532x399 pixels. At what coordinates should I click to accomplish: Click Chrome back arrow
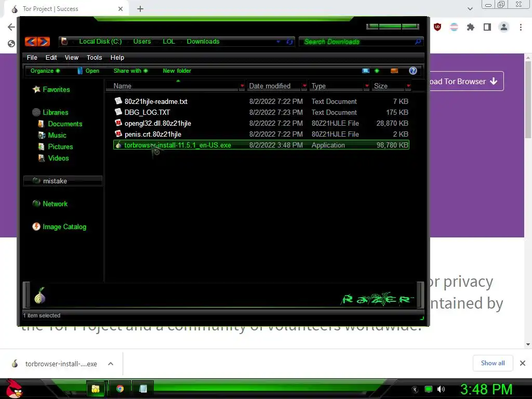click(x=11, y=27)
